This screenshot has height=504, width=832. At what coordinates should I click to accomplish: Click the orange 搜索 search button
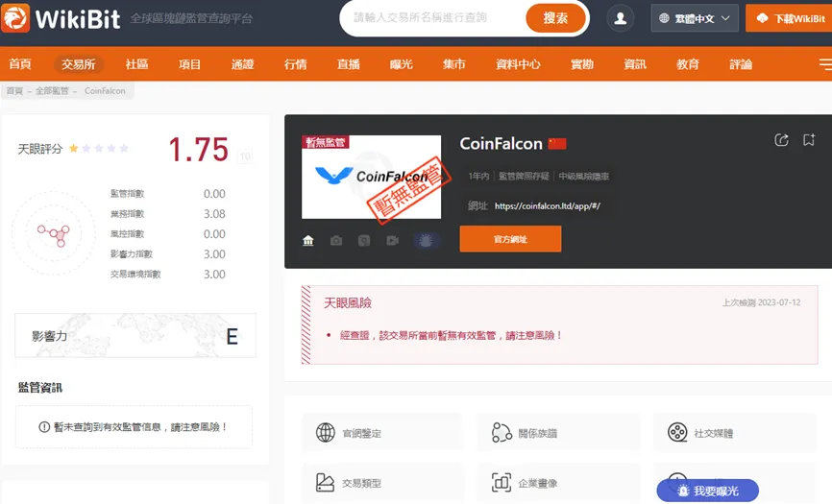[555, 18]
